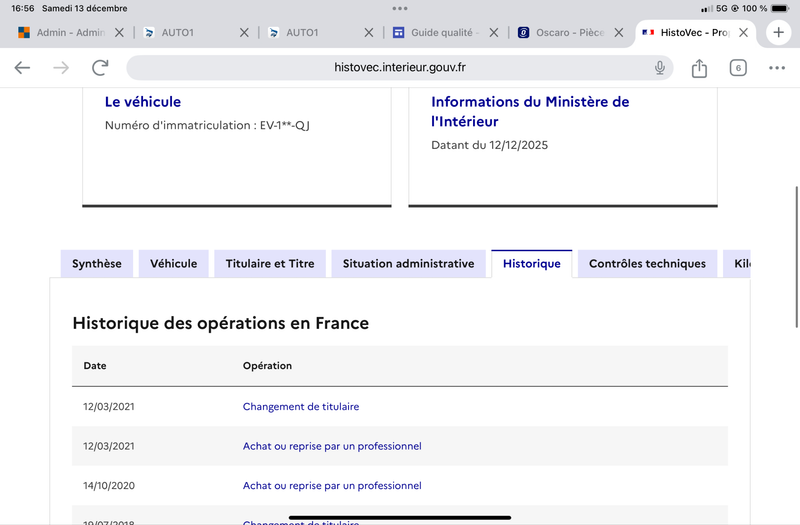Open the three-dot more options menu
800x525 pixels.
[x=777, y=68]
